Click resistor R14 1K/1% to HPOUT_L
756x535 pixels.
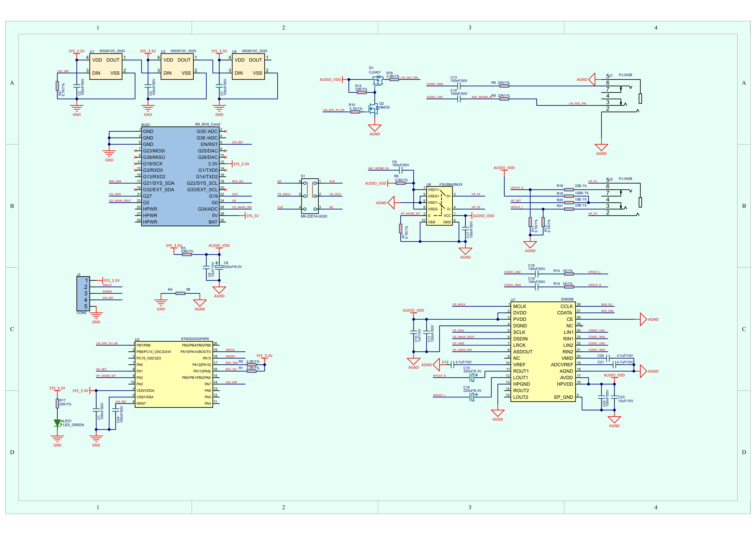[569, 274]
